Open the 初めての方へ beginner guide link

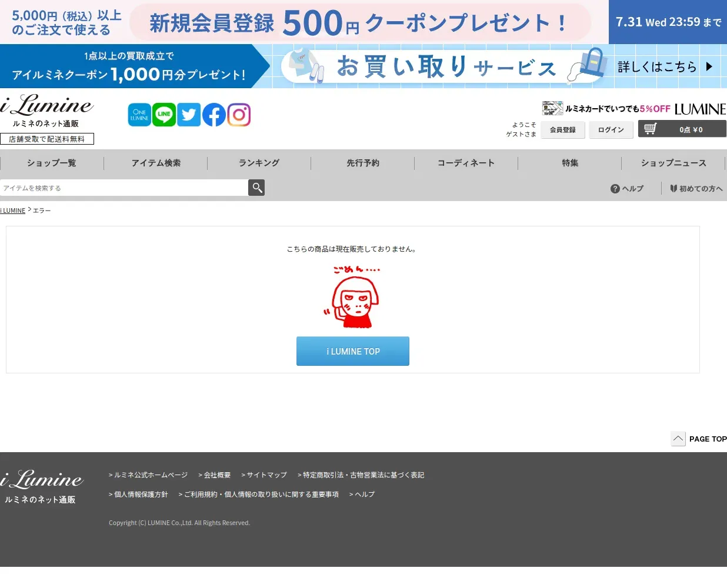pos(696,189)
